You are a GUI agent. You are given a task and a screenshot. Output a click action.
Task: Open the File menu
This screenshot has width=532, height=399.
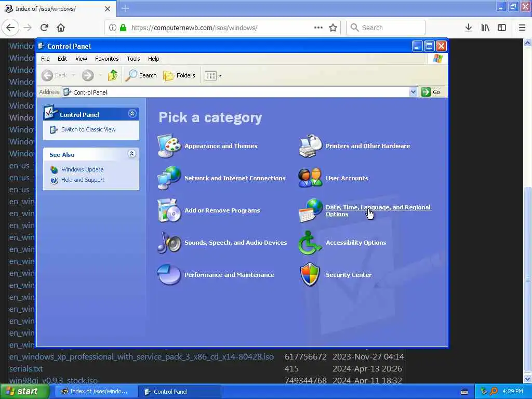point(45,59)
